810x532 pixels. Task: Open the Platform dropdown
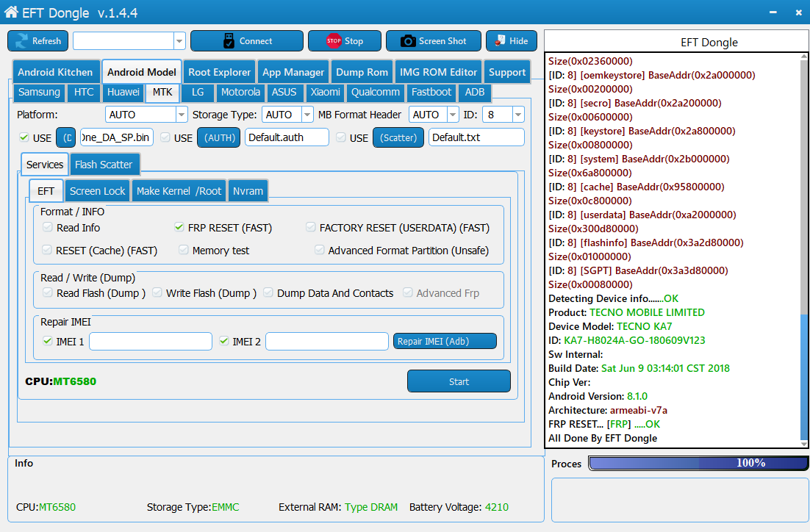click(x=182, y=115)
